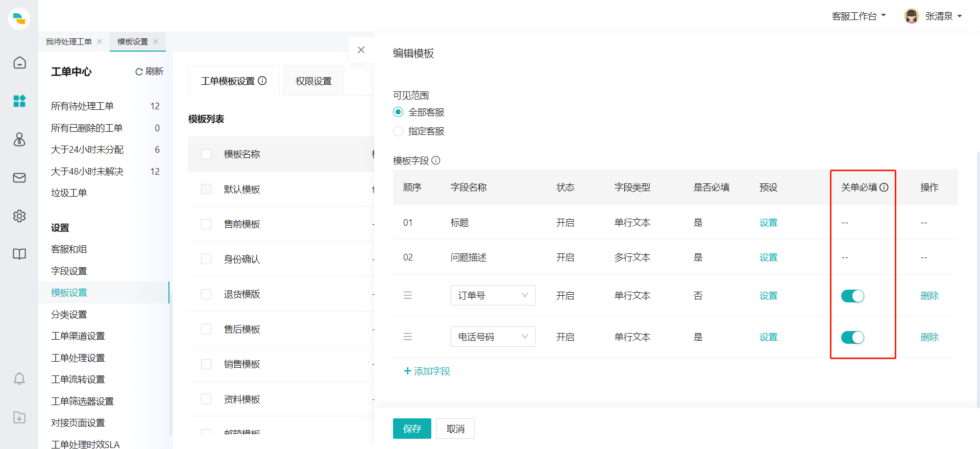980x449 pixels.
Task: Open the settings gear sidebar icon
Action: coord(19,216)
